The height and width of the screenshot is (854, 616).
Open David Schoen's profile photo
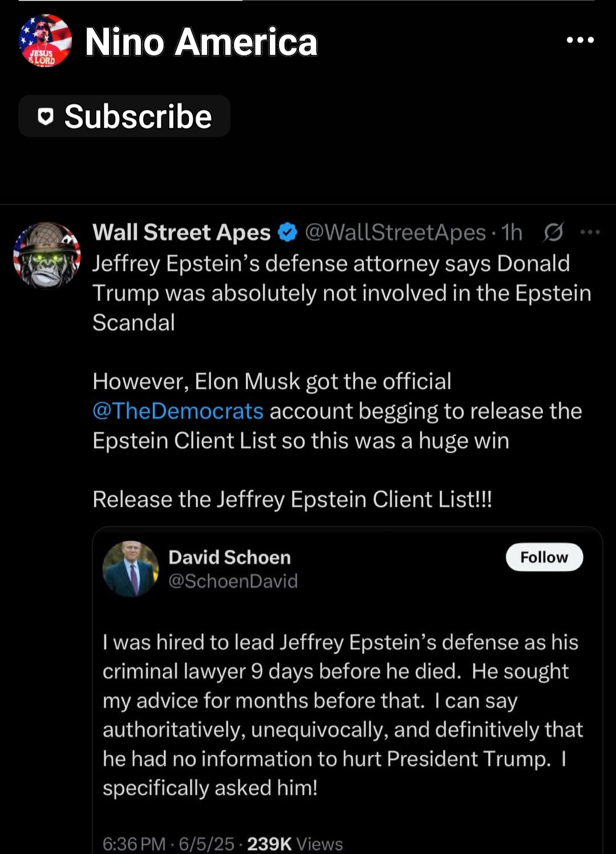(x=131, y=568)
